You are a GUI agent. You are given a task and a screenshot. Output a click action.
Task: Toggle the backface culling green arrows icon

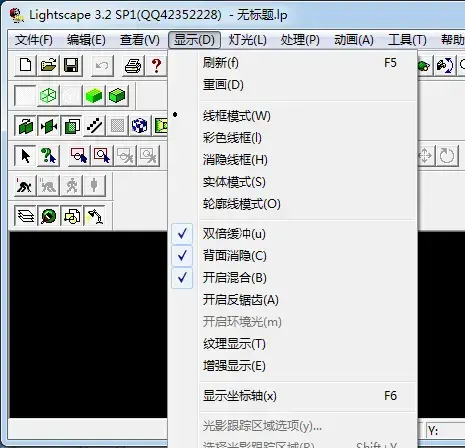(x=49, y=126)
